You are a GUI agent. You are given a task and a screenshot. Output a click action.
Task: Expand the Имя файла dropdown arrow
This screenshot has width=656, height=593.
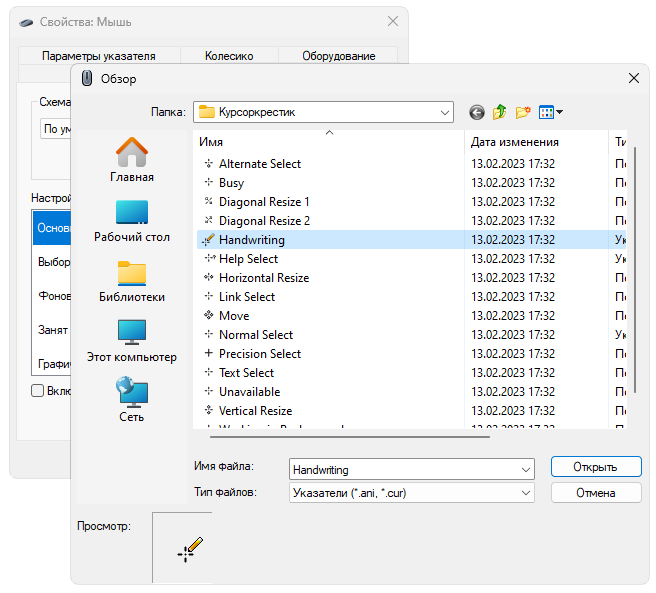526,470
